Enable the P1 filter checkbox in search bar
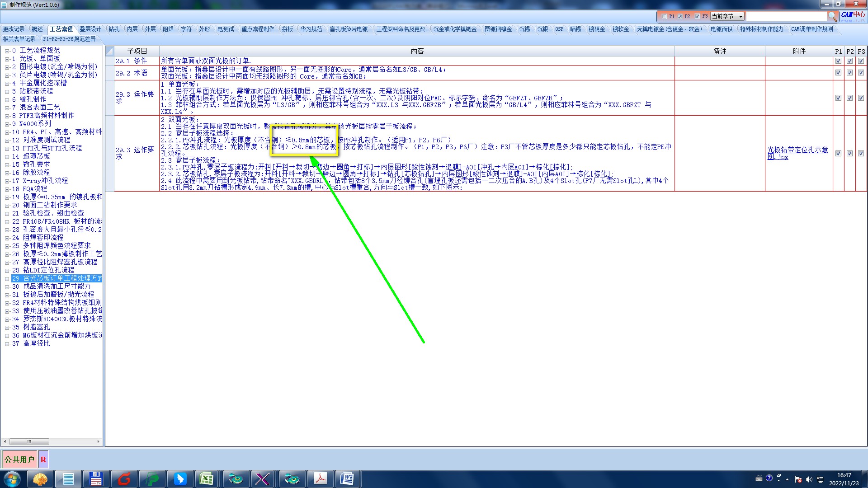This screenshot has height=488, width=868. [664, 16]
